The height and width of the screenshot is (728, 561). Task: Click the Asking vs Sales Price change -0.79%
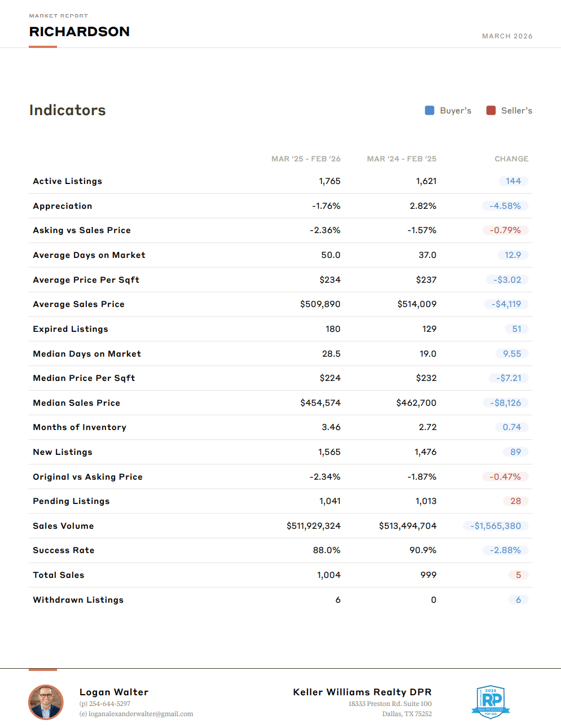505,230
